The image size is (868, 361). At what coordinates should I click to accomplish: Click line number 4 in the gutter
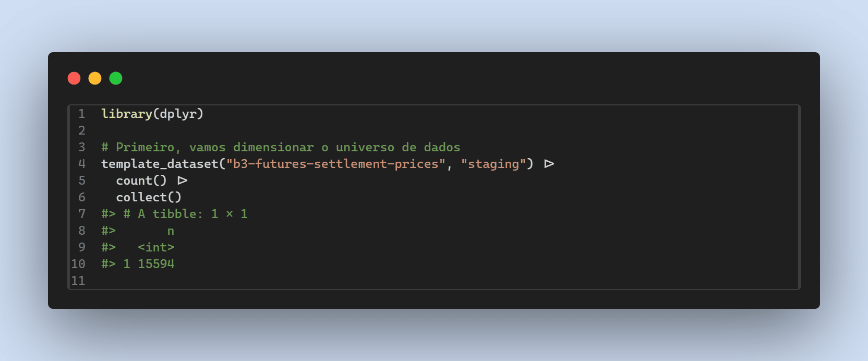pos(82,164)
